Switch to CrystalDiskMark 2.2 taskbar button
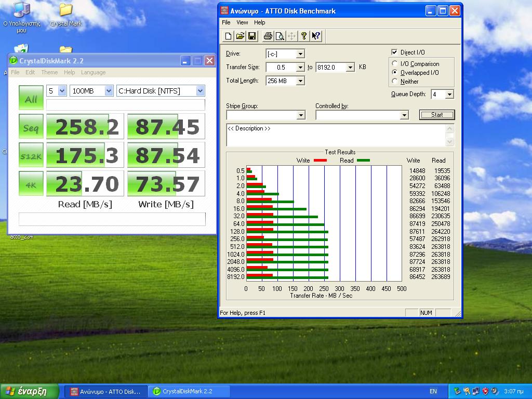This screenshot has width=532, height=399. coord(189,392)
